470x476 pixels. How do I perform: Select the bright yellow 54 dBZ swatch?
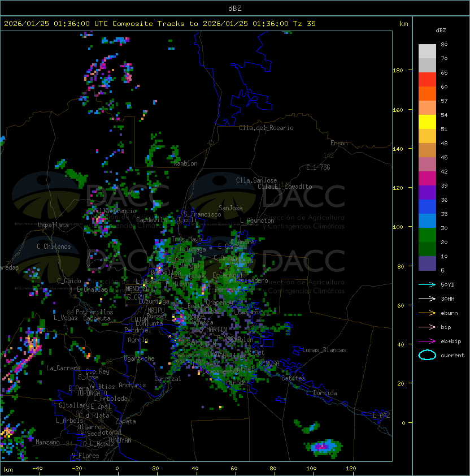tap(427, 122)
